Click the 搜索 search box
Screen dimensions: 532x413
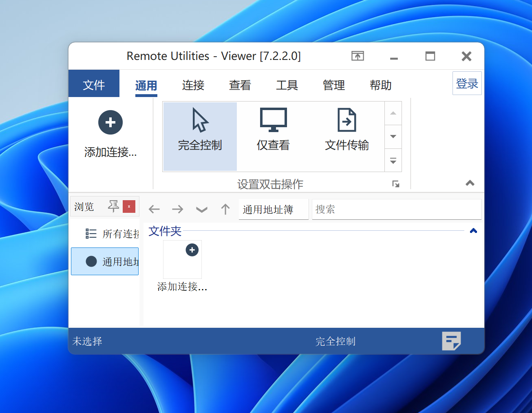pos(397,210)
